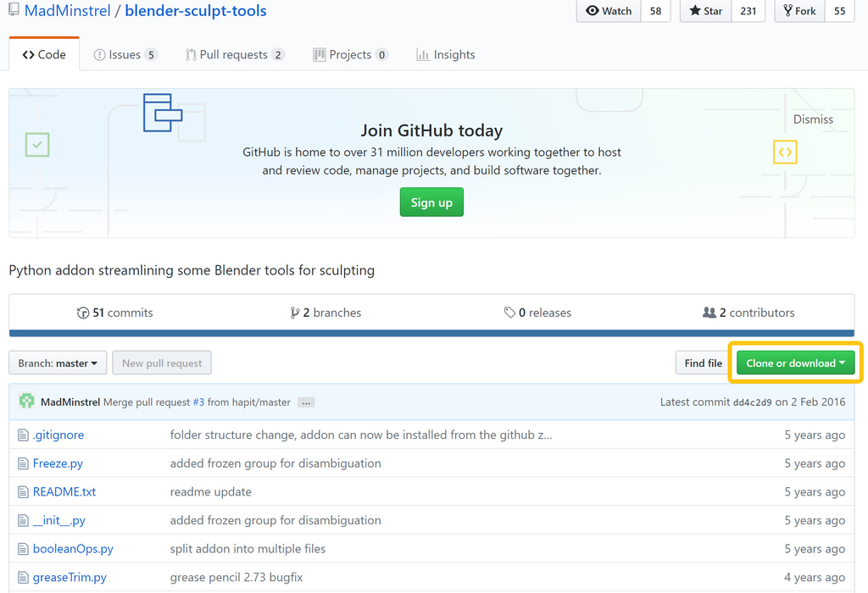Image resolution: width=868 pixels, height=593 pixels.
Task: Fork the repository
Action: 799,11
